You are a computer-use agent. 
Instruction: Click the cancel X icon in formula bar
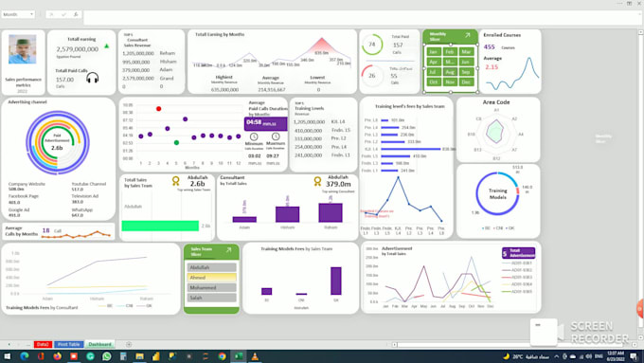51,14
